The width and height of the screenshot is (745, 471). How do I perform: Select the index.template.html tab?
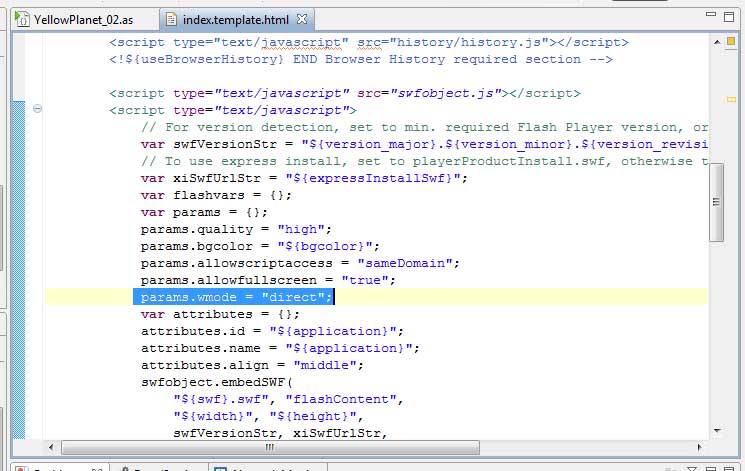(x=235, y=20)
